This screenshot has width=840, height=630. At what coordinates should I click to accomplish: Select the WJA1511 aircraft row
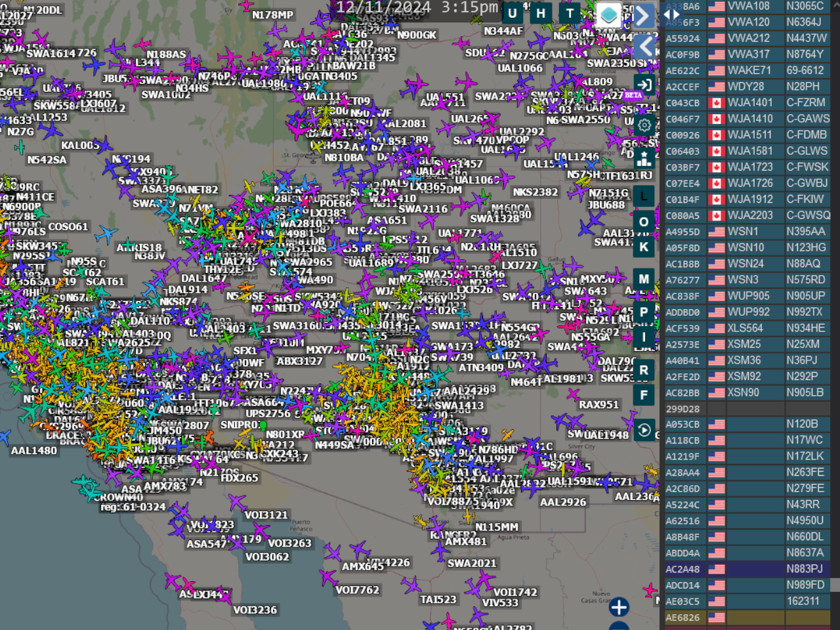[747, 135]
